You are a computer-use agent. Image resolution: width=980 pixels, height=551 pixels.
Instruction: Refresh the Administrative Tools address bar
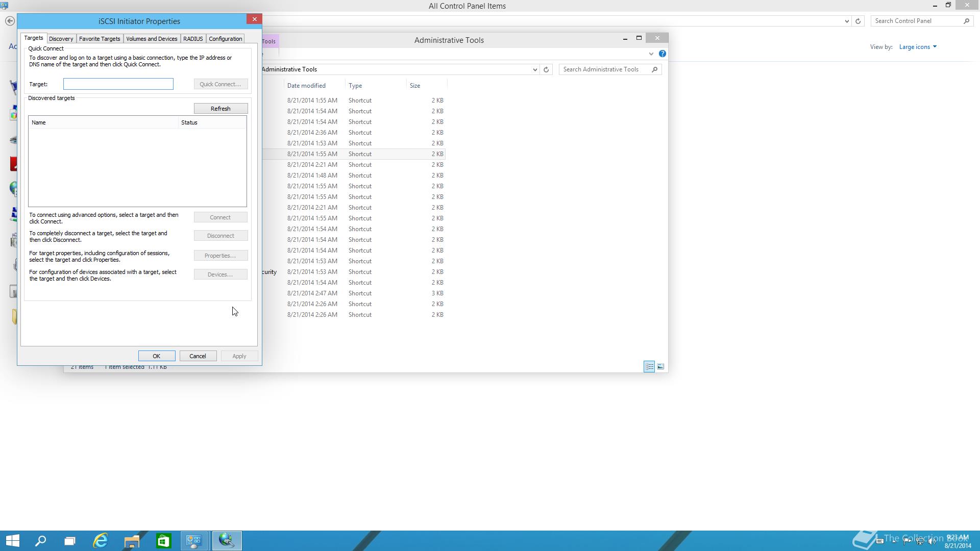coord(546,69)
